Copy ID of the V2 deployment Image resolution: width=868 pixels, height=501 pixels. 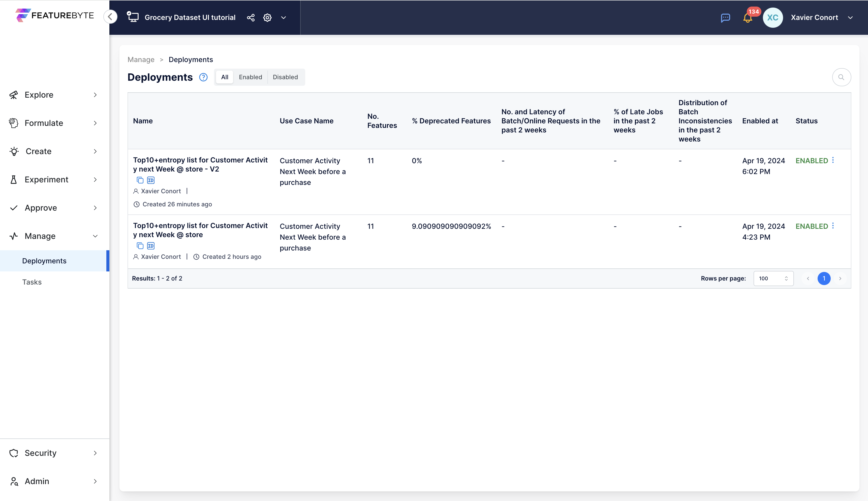click(150, 180)
